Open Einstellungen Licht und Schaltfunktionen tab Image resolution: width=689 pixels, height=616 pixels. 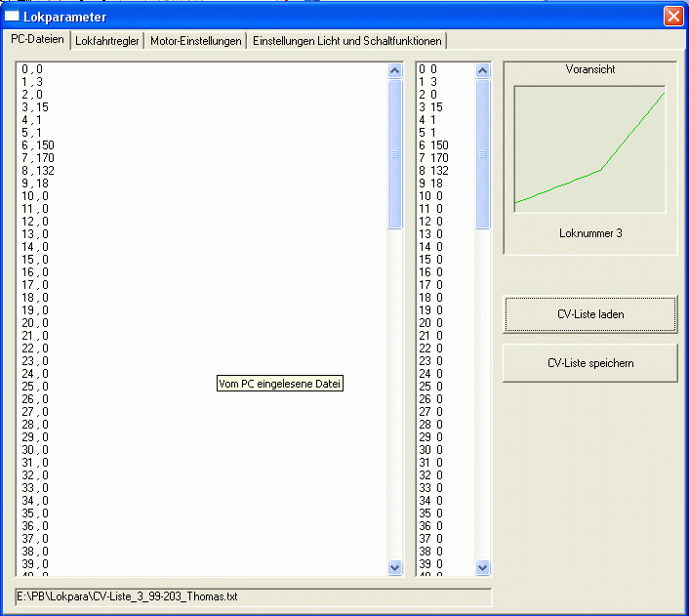click(347, 41)
